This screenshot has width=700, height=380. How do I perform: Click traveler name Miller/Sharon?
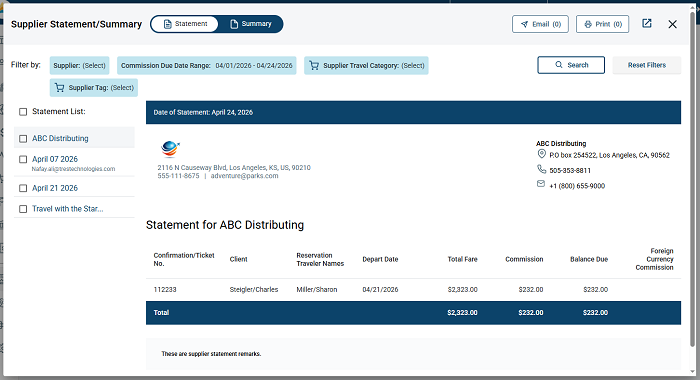point(317,290)
